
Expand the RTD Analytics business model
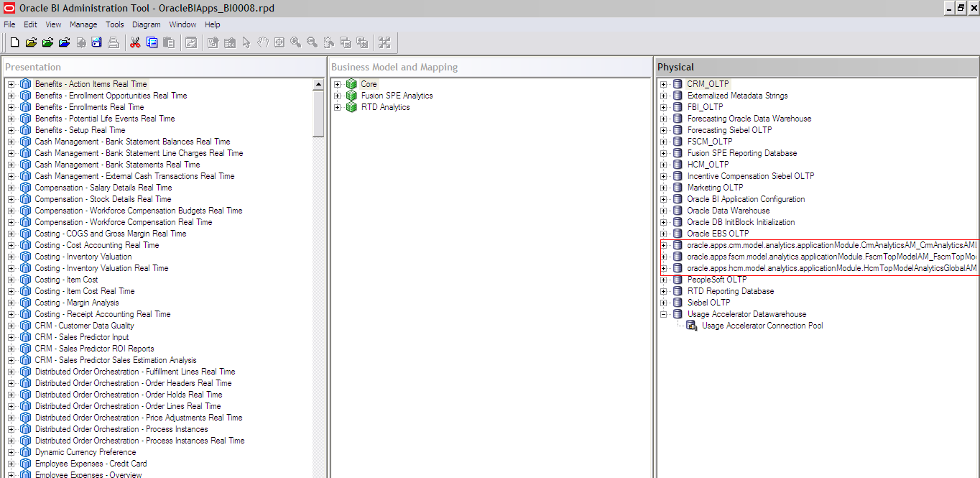pyautogui.click(x=338, y=106)
